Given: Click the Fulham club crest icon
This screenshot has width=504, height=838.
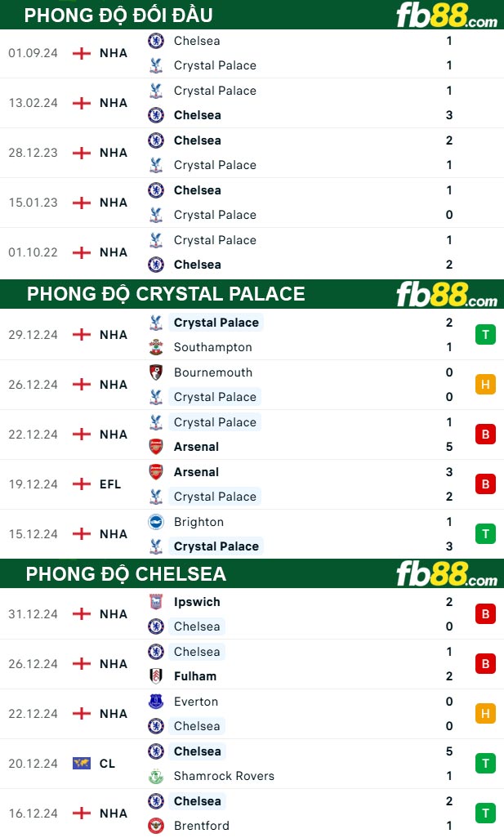Looking at the screenshot, I should pos(156,676).
